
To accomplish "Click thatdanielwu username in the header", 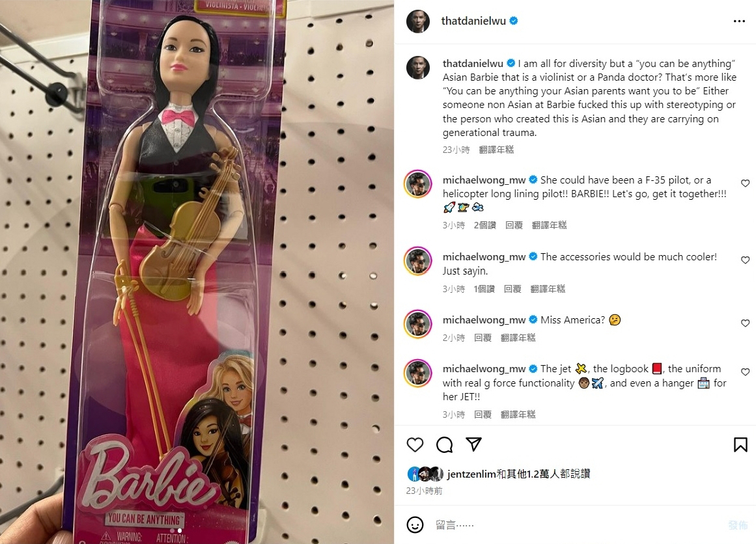I will click(x=473, y=21).
